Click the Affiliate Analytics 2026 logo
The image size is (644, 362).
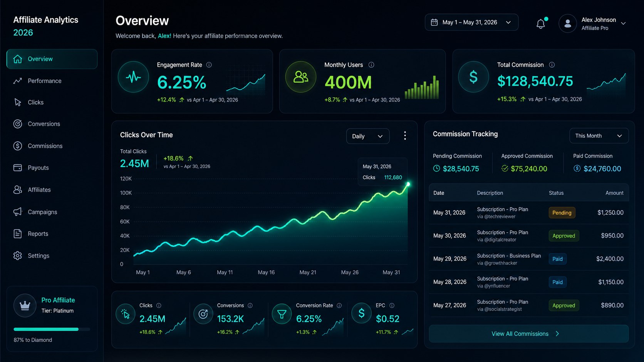coord(46,26)
